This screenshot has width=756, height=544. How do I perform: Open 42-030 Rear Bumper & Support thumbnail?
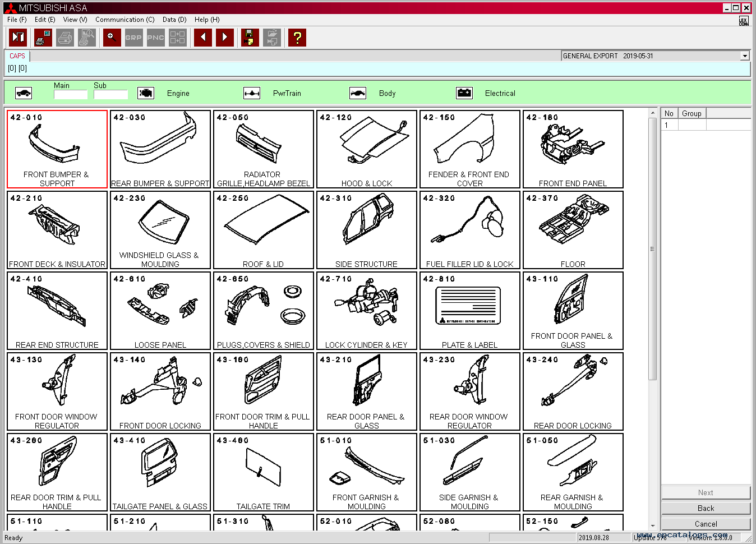tap(160, 149)
